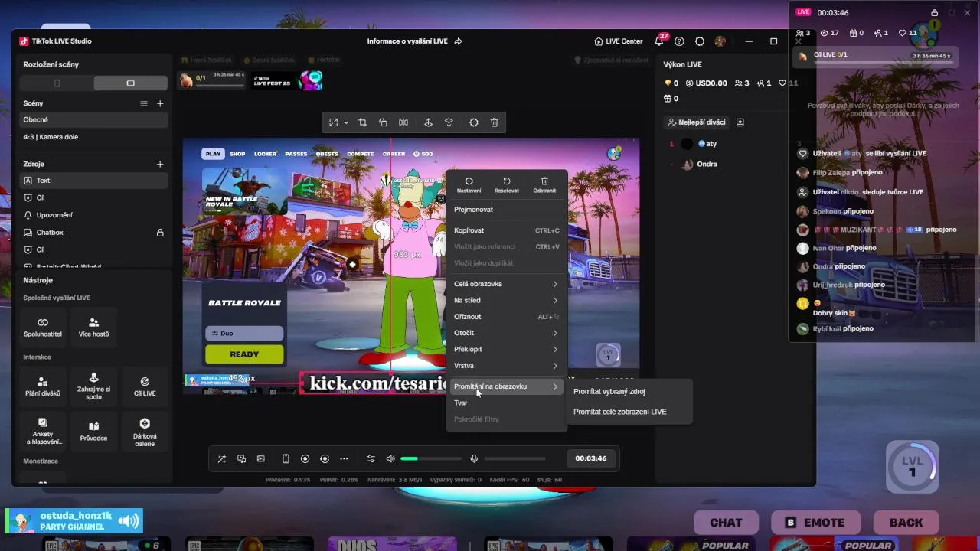Adjust the microphone level slider
Image resolution: width=980 pixels, height=551 pixels.
[514, 458]
